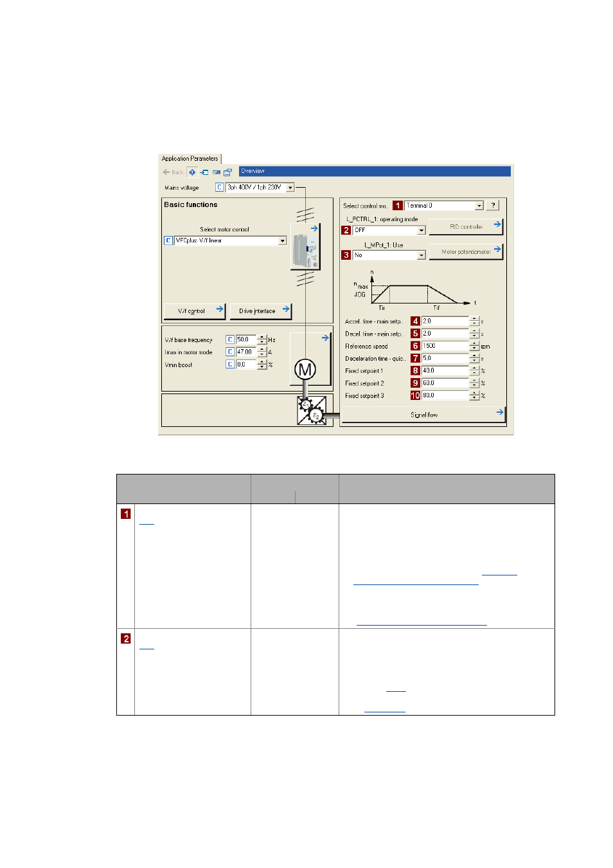This screenshot has height=868, width=613.
Task: Click the V/f base frequency spinner arrows
Action: (x=262, y=339)
